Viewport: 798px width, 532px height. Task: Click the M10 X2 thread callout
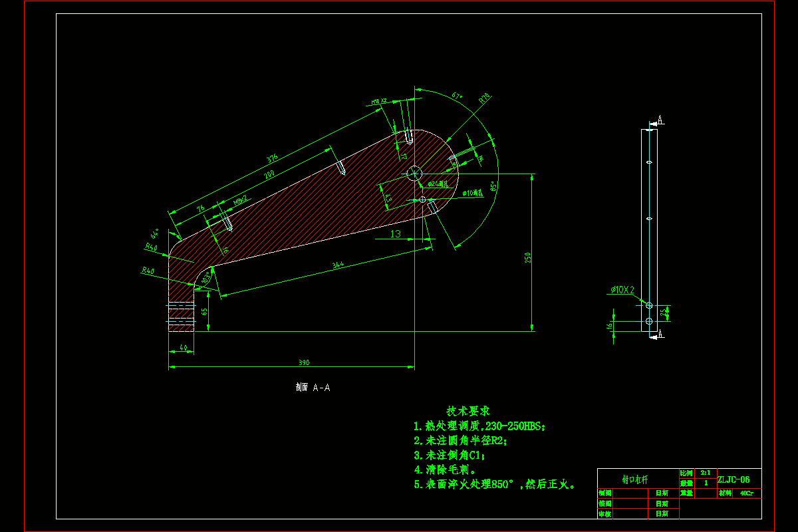pos(379,101)
